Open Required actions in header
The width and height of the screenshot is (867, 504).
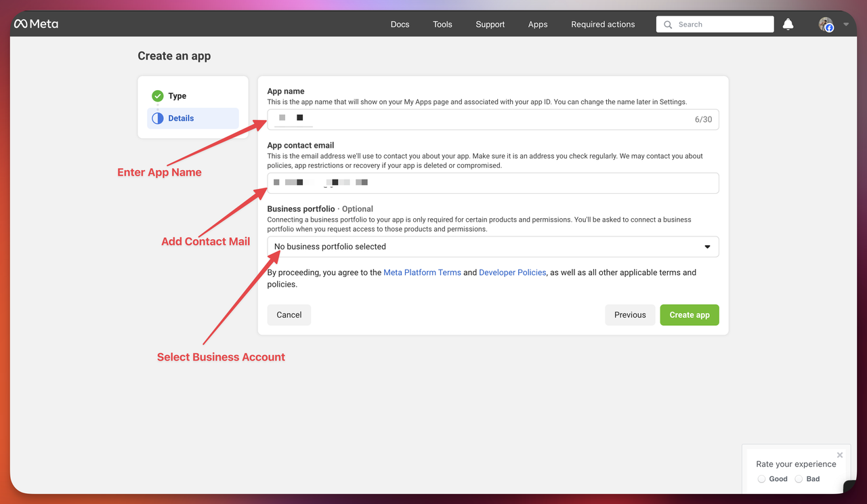603,24
